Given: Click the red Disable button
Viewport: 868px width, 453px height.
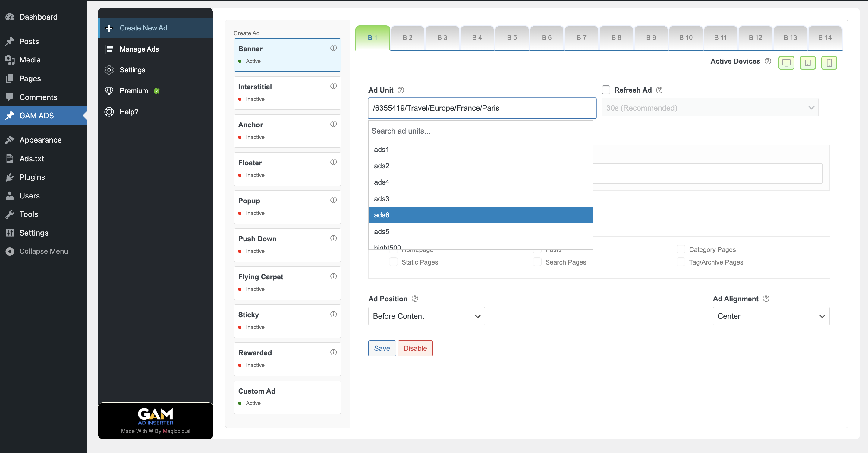Looking at the screenshot, I should pos(415,348).
